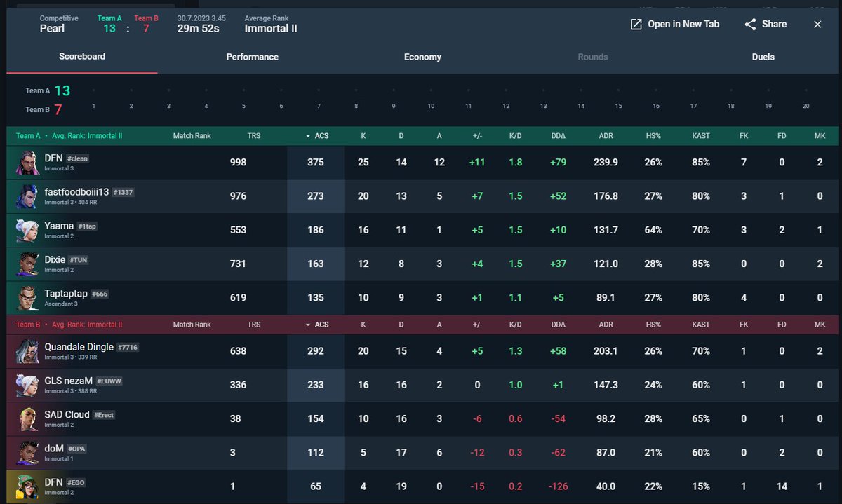
Task: Click SAD Cloud's agent avatar
Action: click(28, 418)
